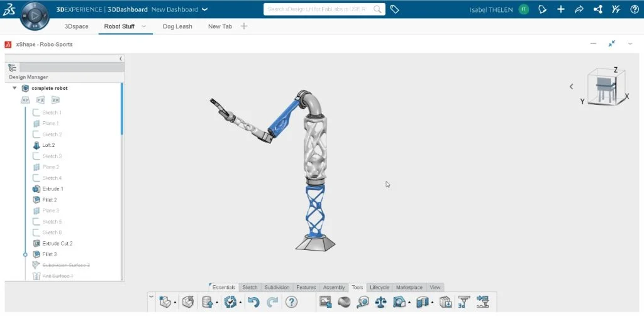
Task: Open the View action bar tab
Action: 435,287
